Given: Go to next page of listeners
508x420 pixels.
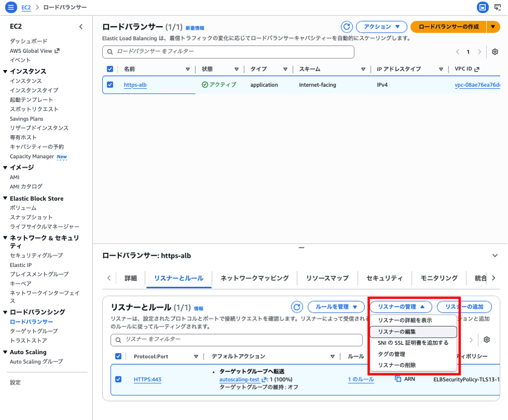Looking at the screenshot, I should 471,340.
